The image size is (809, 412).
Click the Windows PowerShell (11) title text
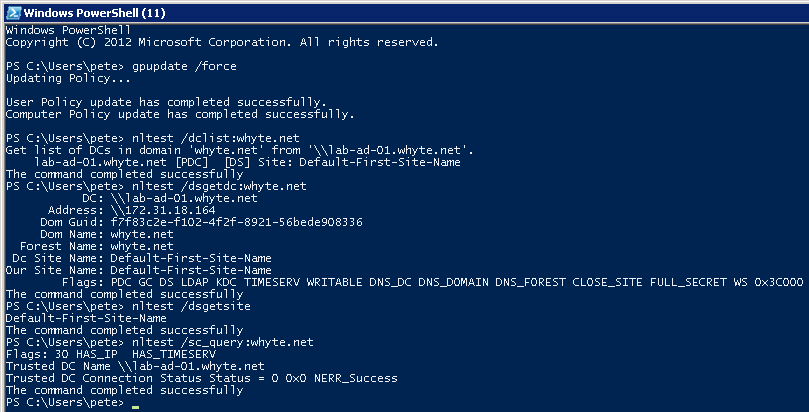point(94,12)
